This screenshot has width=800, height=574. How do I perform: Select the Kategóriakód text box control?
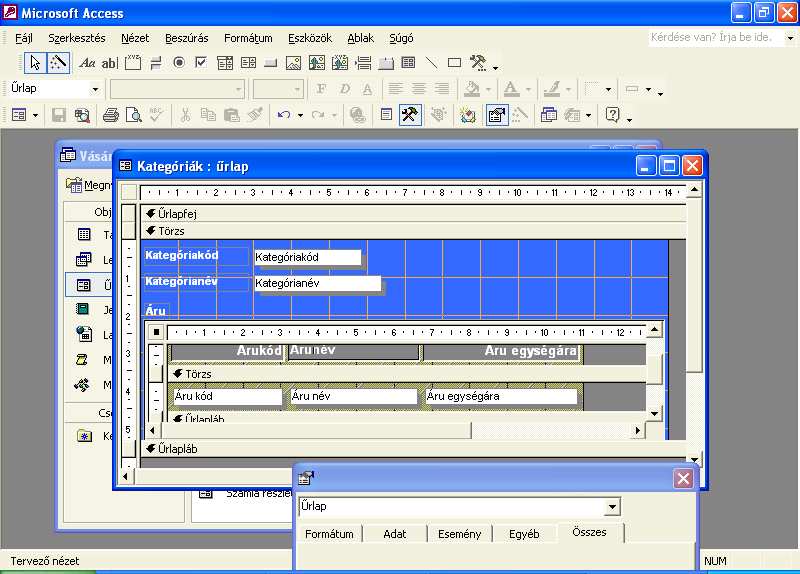[x=308, y=257]
